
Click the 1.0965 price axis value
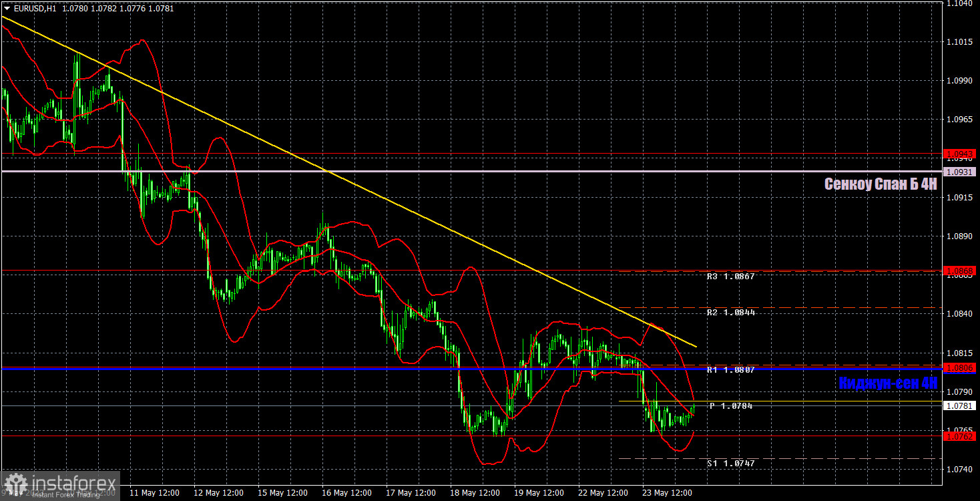coord(961,120)
